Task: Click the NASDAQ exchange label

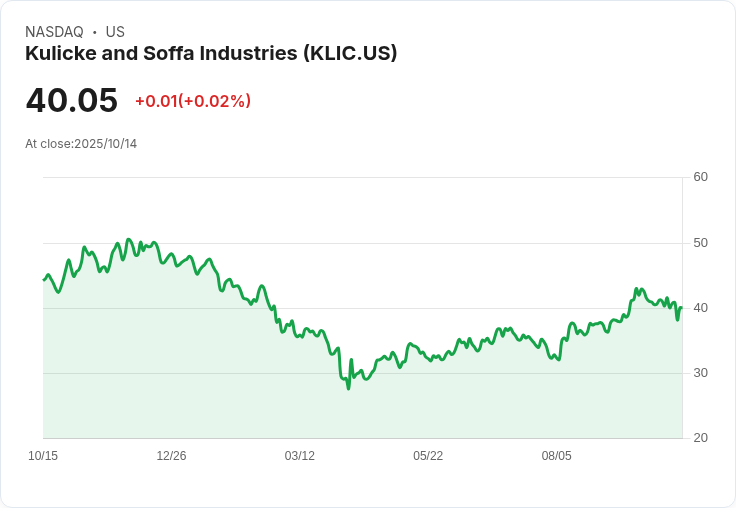Action: tap(54, 32)
